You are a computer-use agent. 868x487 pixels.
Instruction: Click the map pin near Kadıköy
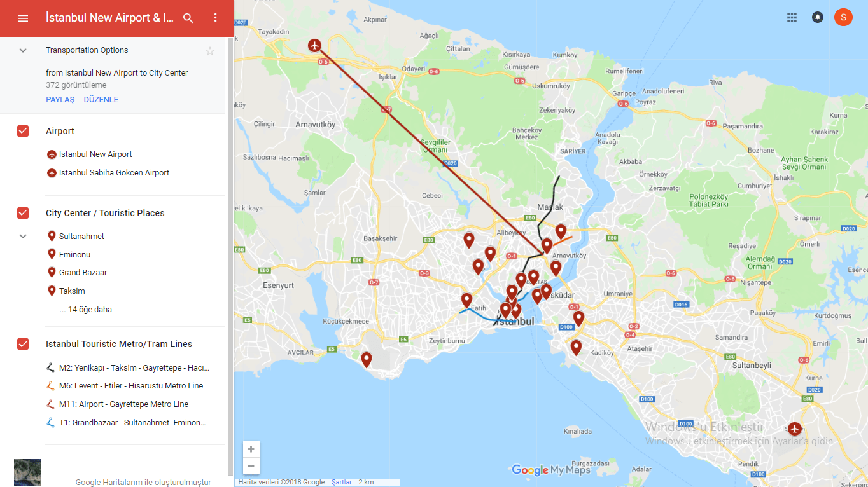point(576,348)
